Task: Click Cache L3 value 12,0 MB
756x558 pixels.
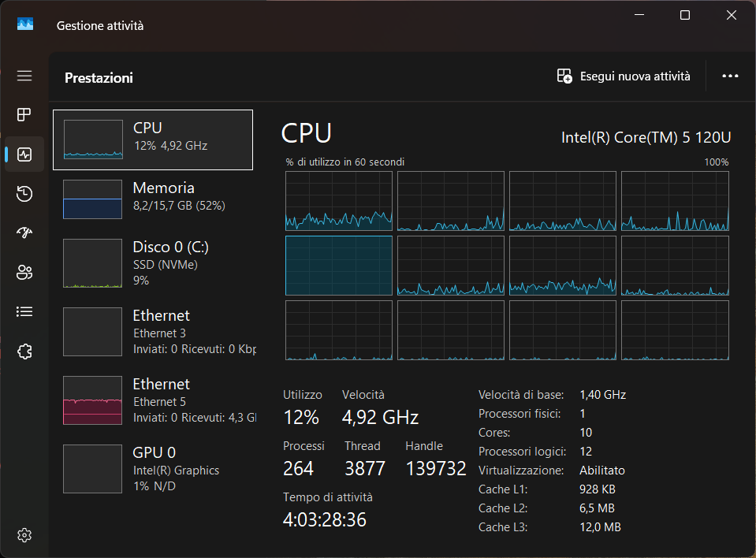Action: pyautogui.click(x=600, y=527)
